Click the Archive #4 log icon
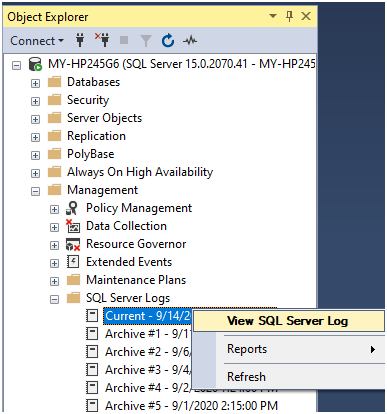The height and width of the screenshot is (414, 387). tap(92, 387)
